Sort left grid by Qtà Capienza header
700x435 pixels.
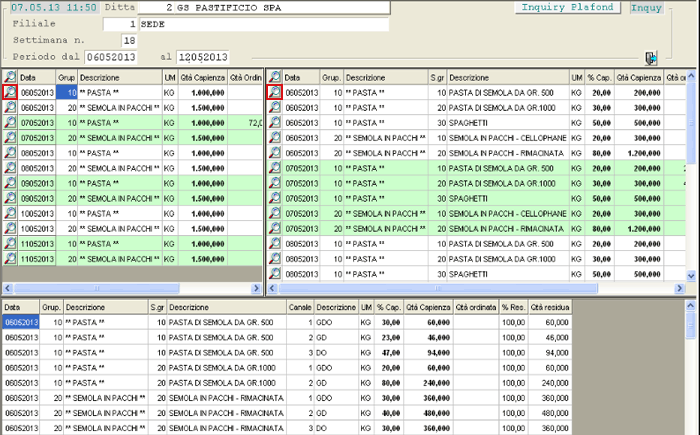click(203, 78)
